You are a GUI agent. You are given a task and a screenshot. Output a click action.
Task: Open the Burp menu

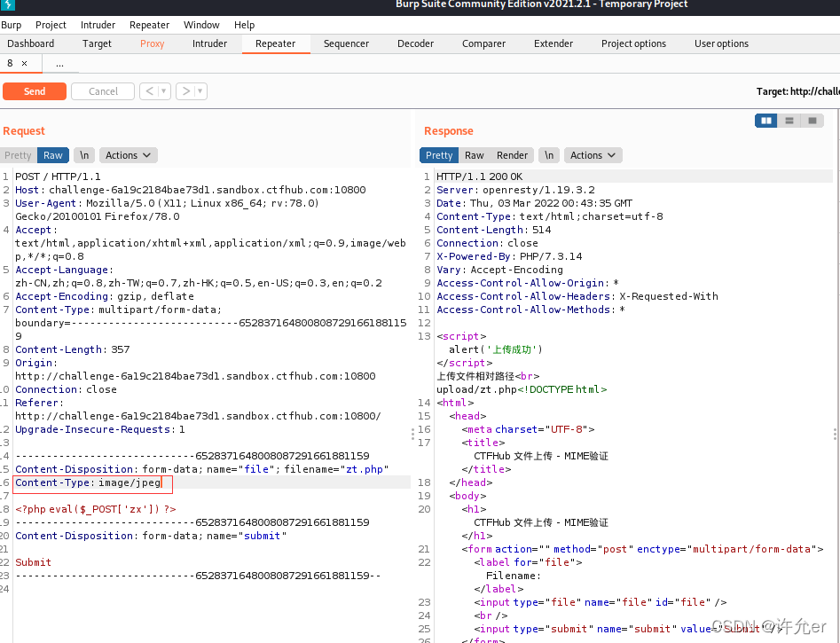click(12, 25)
